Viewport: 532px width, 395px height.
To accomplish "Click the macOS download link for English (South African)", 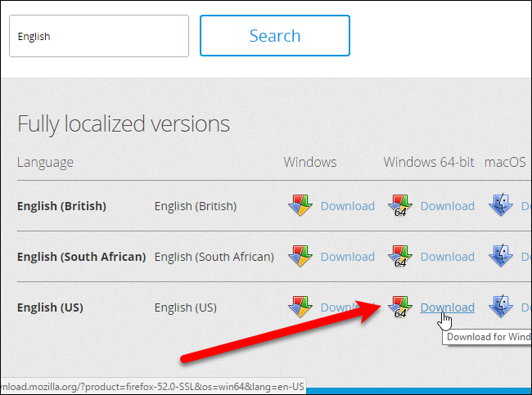I will click(x=526, y=257).
